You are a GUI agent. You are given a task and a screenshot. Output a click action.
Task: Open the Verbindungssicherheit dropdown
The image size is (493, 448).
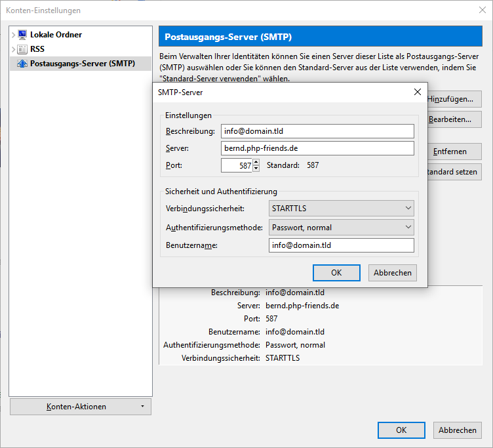pos(341,209)
